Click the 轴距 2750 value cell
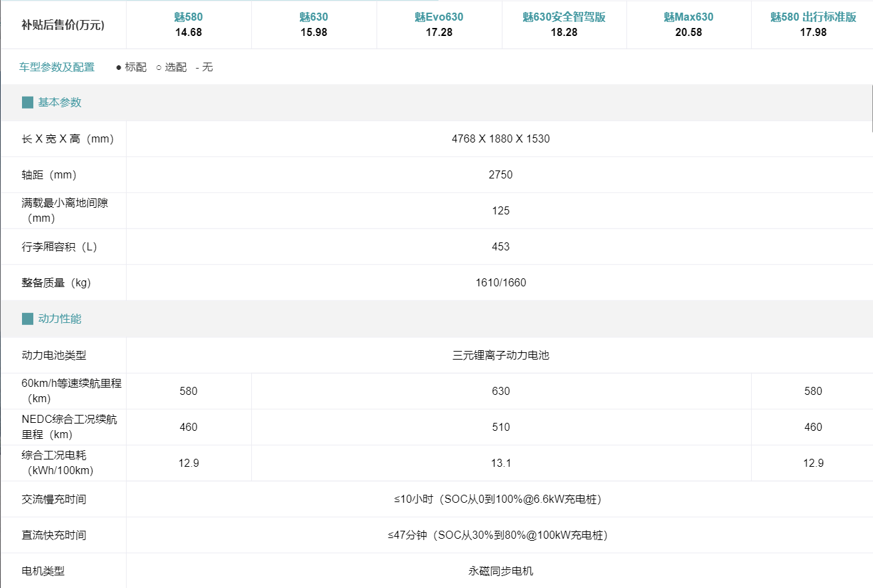 click(x=500, y=174)
